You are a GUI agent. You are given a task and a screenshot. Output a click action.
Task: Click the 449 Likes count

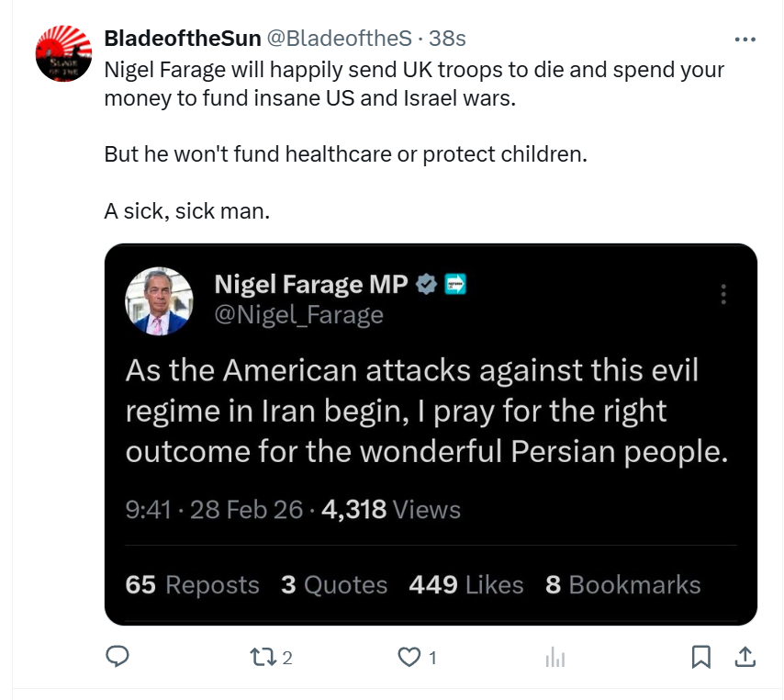(x=466, y=585)
